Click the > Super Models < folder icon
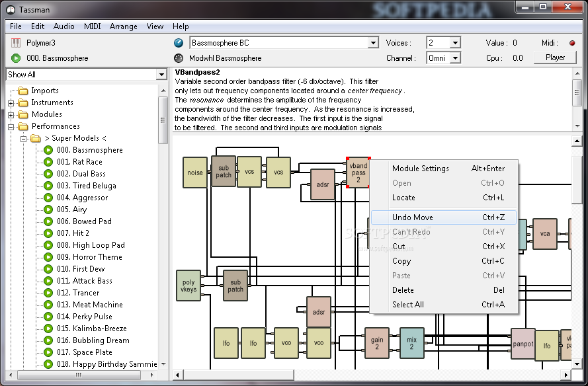This screenshot has height=386, width=588. [36, 138]
